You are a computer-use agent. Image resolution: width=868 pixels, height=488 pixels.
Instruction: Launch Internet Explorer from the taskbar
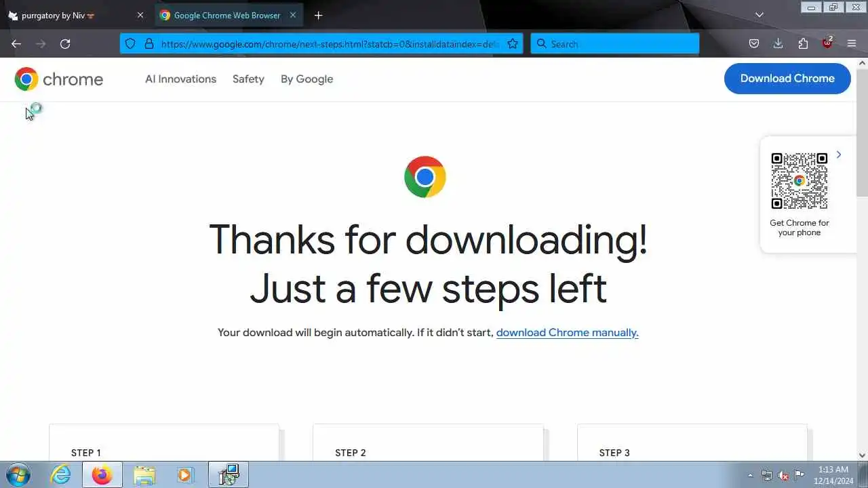point(61,475)
